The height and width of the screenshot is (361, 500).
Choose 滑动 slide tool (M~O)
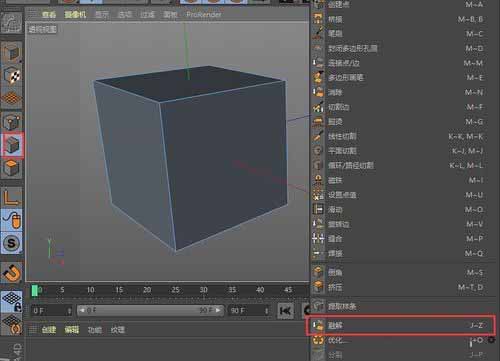[404, 210]
